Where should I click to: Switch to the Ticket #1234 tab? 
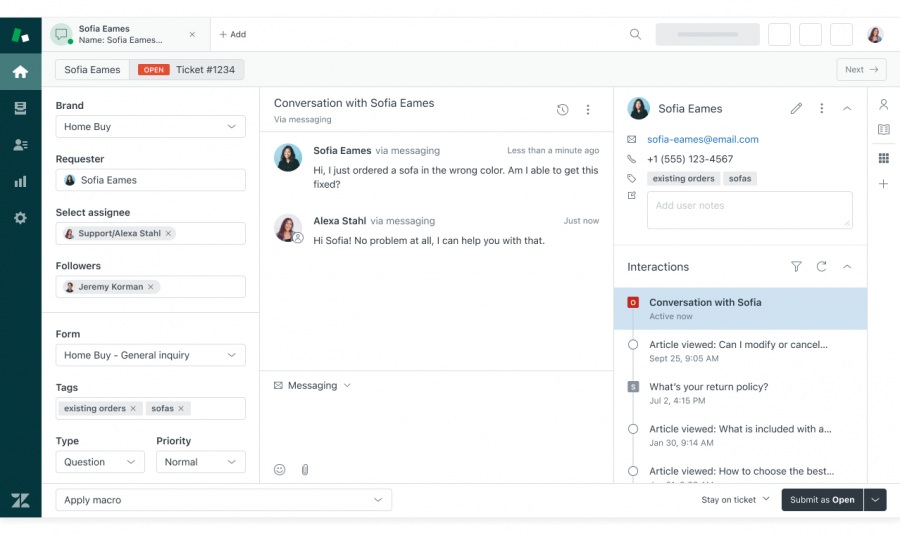(x=190, y=70)
